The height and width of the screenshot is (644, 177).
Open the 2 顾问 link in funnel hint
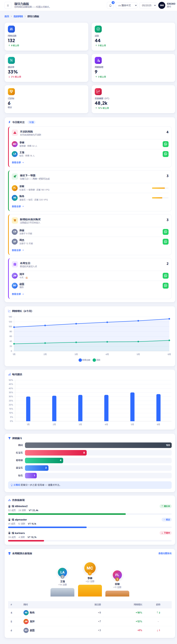coord(17,485)
